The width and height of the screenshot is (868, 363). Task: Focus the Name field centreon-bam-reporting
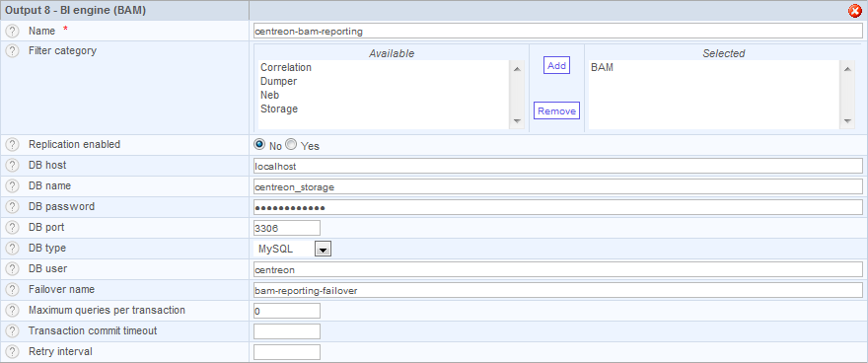(x=557, y=31)
